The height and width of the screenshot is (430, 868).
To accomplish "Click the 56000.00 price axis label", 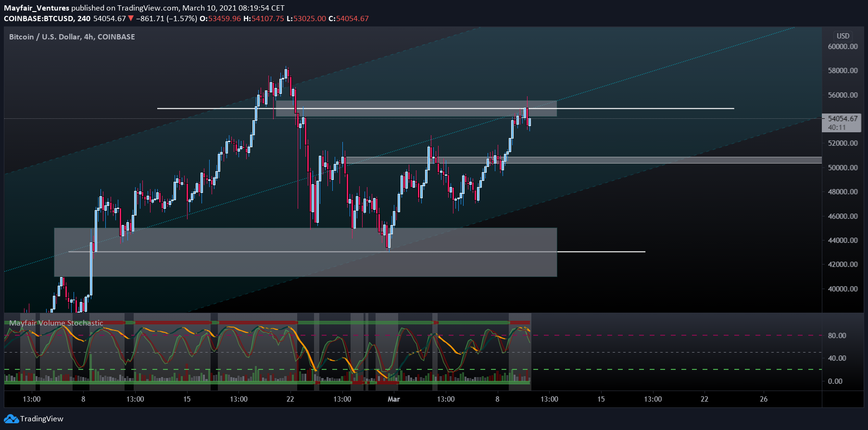I will pos(843,95).
